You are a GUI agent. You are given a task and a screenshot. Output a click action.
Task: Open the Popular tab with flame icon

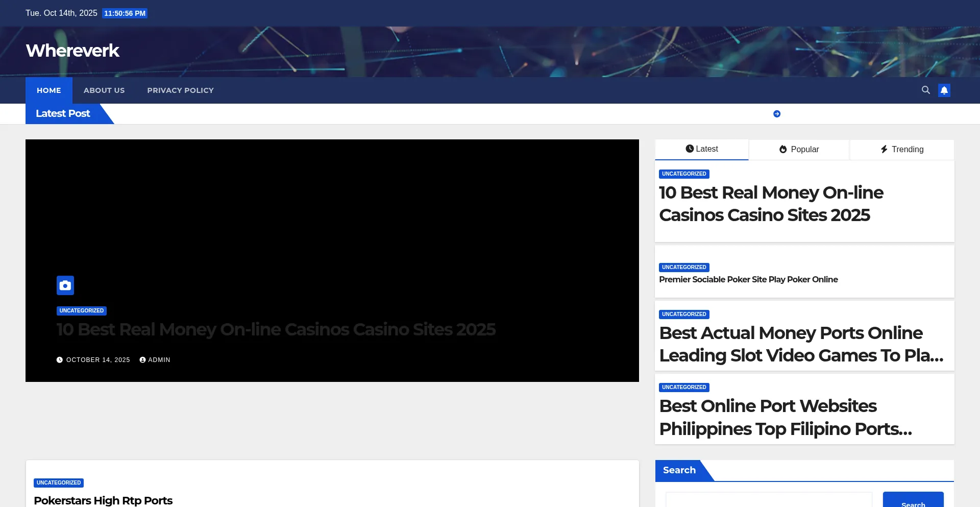pyautogui.click(x=799, y=150)
